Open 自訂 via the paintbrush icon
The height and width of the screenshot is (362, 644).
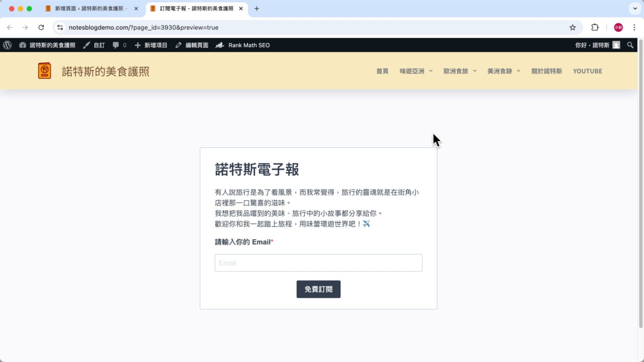click(x=87, y=45)
